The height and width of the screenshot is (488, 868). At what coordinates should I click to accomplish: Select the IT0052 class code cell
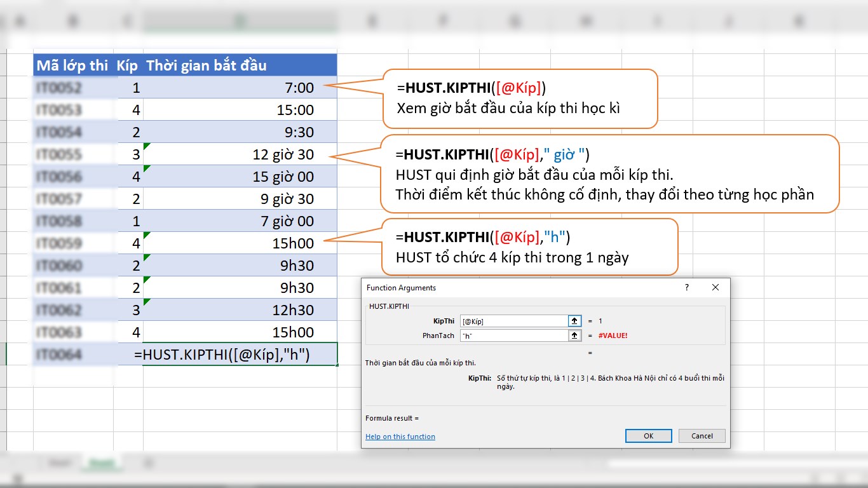coord(73,88)
